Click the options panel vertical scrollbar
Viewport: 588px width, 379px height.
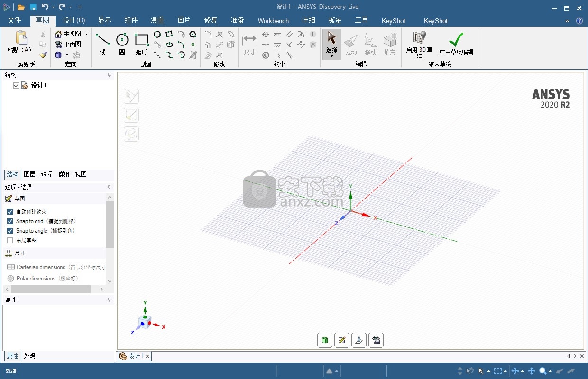tap(110, 224)
